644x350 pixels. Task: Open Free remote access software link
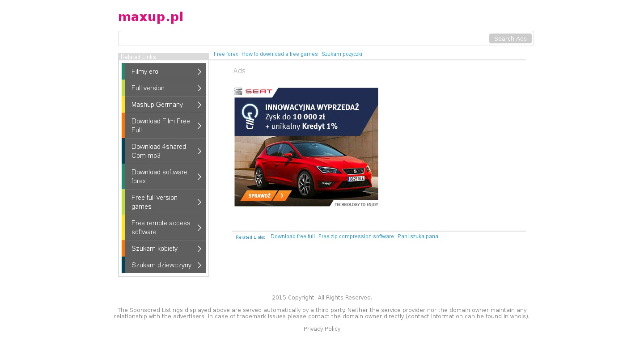click(161, 228)
